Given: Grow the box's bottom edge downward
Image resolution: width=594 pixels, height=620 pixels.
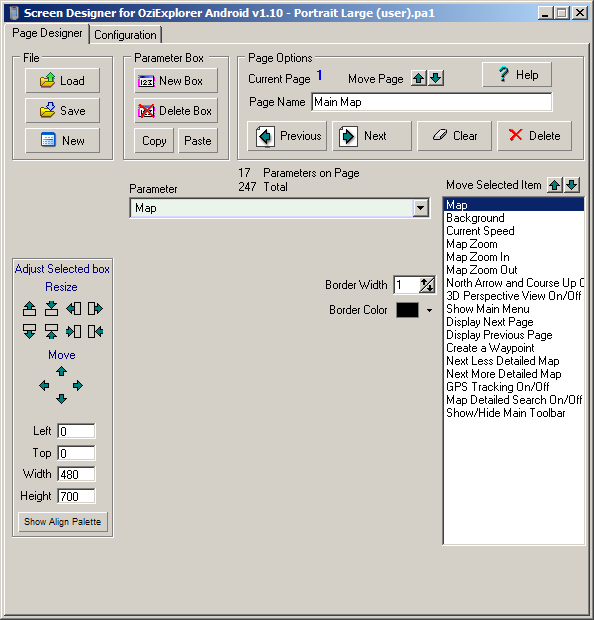Looking at the screenshot, I should point(29,331).
